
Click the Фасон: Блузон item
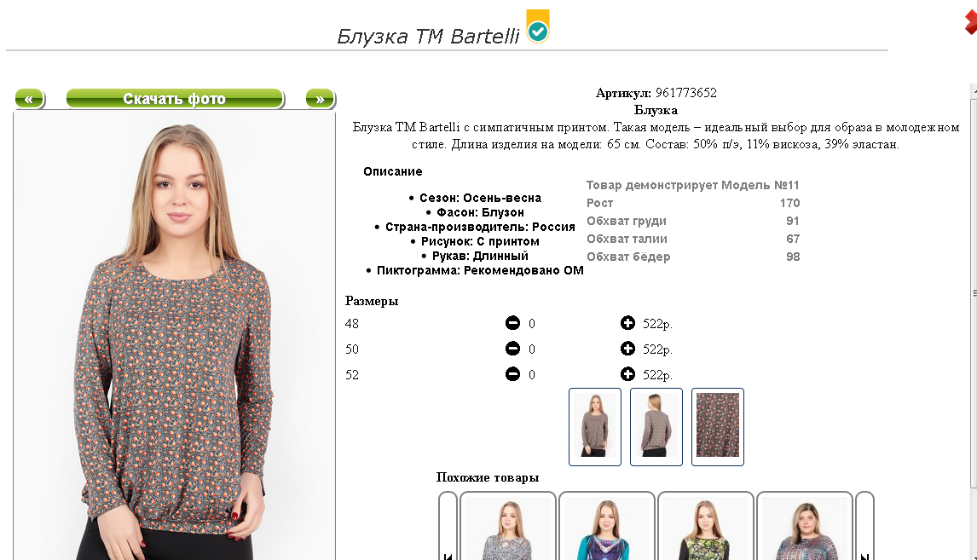click(x=480, y=212)
